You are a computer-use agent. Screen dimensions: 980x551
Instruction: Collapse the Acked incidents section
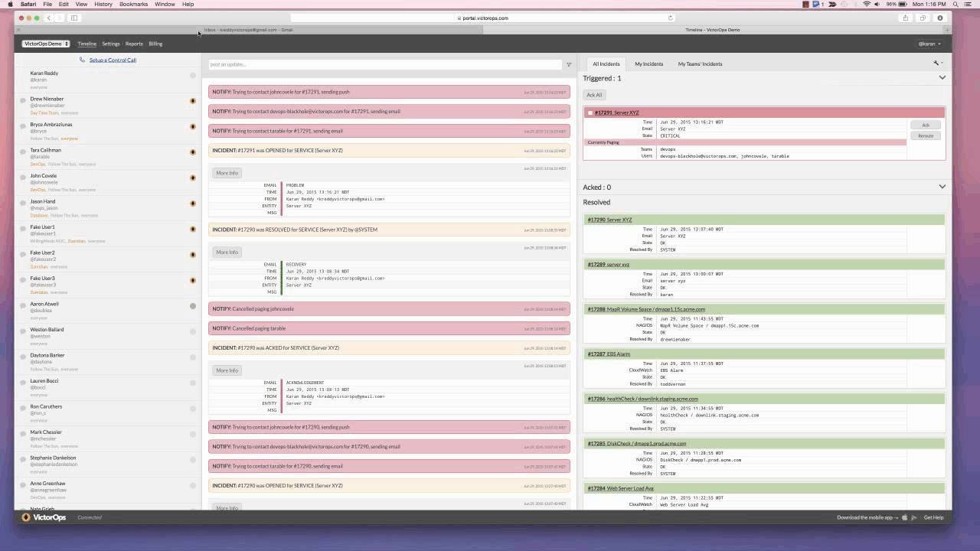pos(942,187)
